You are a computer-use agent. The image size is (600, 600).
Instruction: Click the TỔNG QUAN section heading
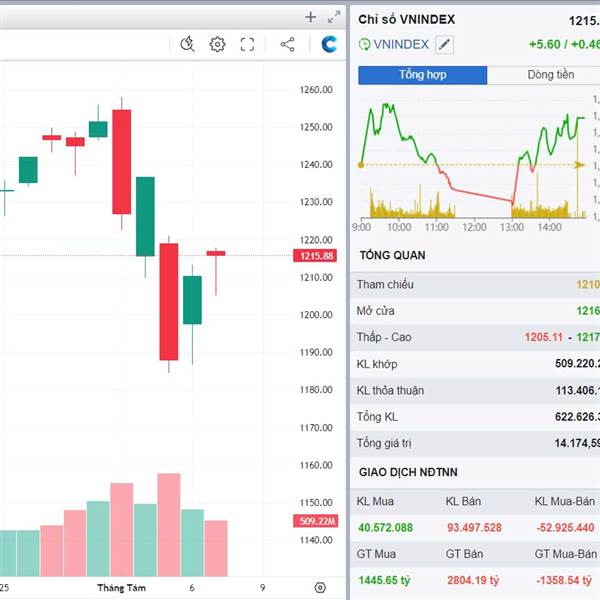tap(393, 256)
